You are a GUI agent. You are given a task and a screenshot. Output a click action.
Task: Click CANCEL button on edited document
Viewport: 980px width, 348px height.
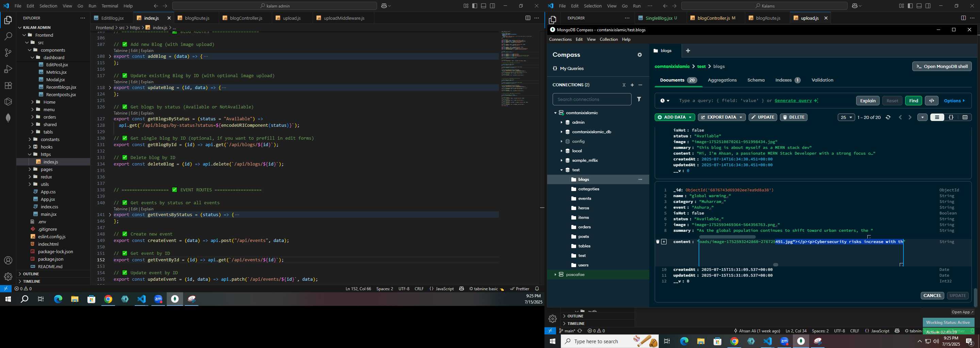click(x=932, y=296)
